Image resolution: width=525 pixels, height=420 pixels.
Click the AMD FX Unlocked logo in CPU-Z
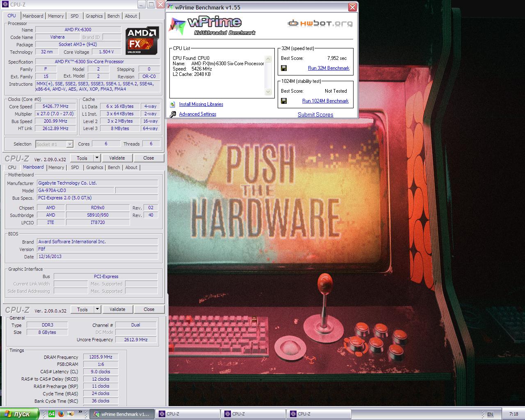pyautogui.click(x=142, y=41)
